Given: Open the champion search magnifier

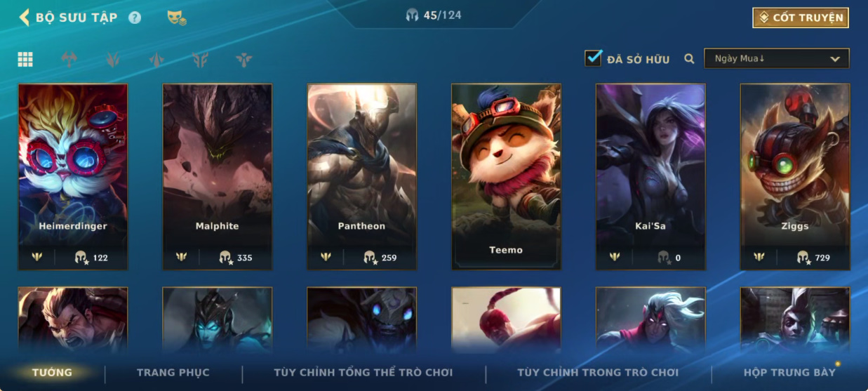Looking at the screenshot, I should point(689,59).
